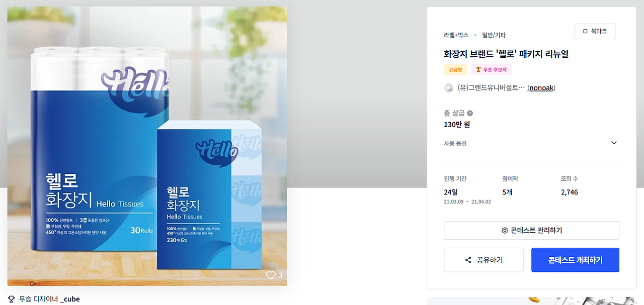
Task: Open winning designer _cube profile
Action: [70, 299]
